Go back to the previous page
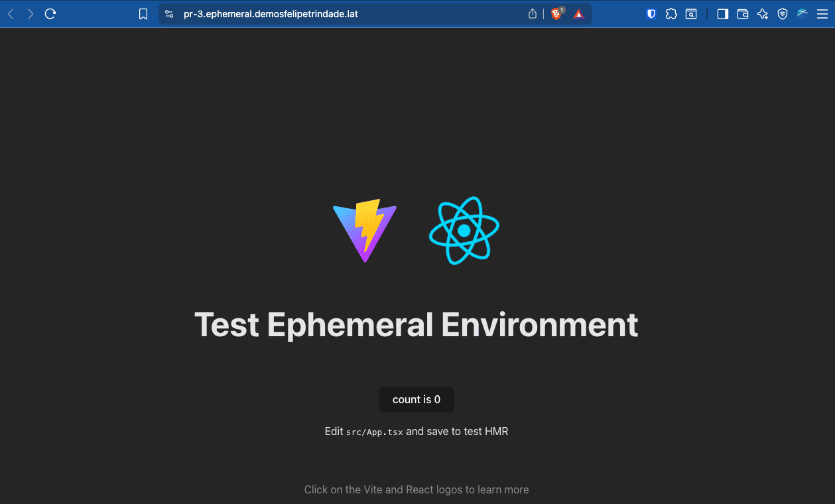835x504 pixels. (x=11, y=14)
